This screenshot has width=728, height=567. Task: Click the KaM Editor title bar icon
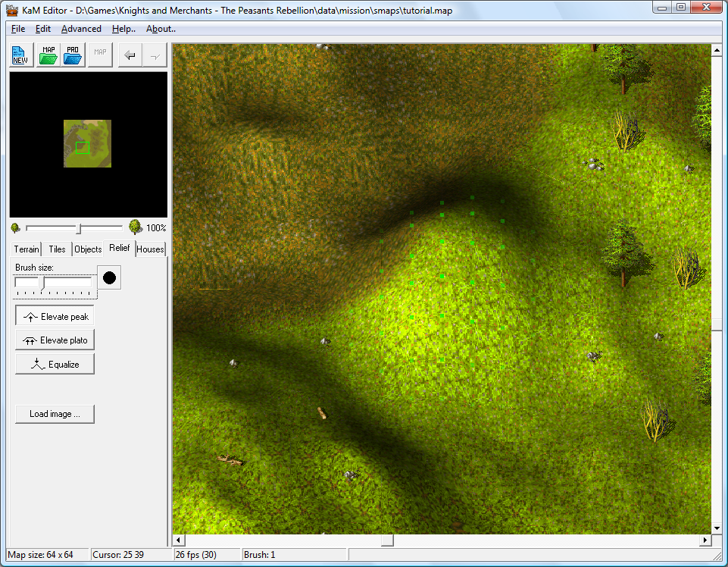(x=12, y=10)
